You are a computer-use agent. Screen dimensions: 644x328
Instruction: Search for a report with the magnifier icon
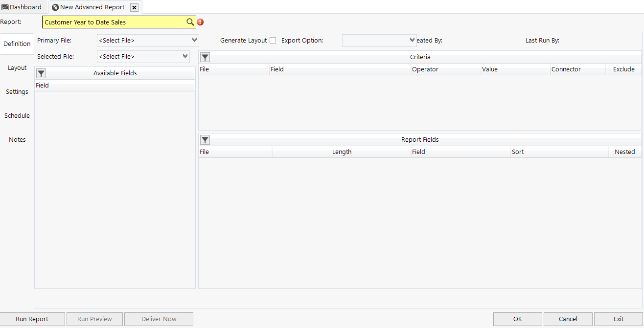[x=190, y=22]
